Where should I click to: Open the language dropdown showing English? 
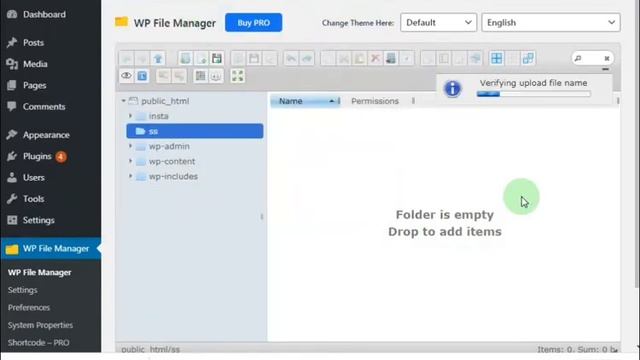[x=551, y=22]
